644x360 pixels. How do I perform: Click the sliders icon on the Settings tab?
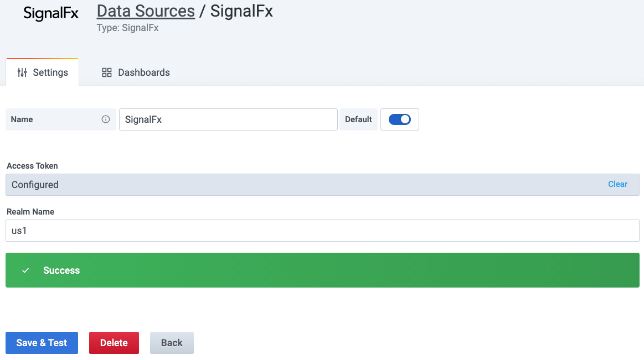23,72
